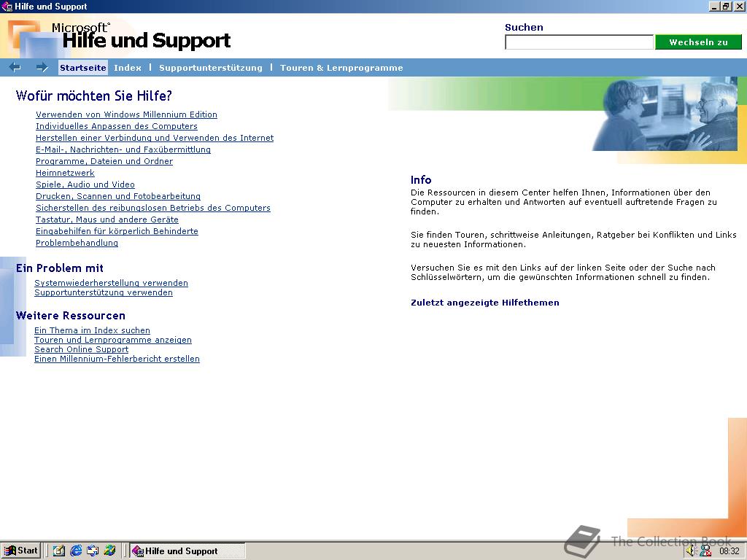Click the Hilfe und Support title bar icon
The height and width of the screenshot is (560, 747).
(7, 6)
